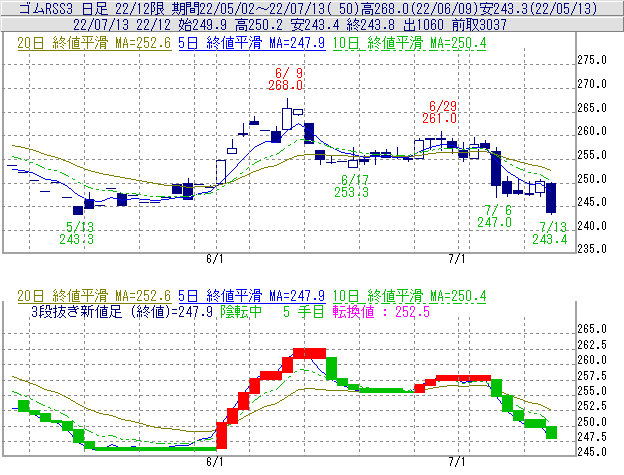Click the last green block in the lower chart
This screenshot has width=624, height=475.
(551, 432)
